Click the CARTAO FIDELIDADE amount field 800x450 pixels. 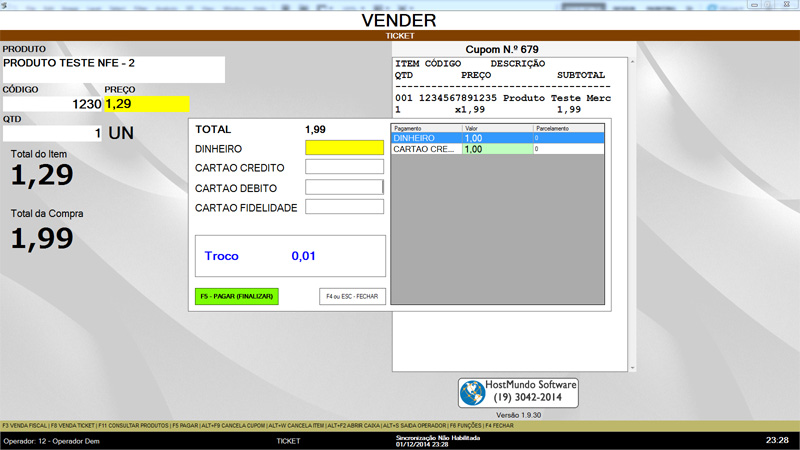344,207
